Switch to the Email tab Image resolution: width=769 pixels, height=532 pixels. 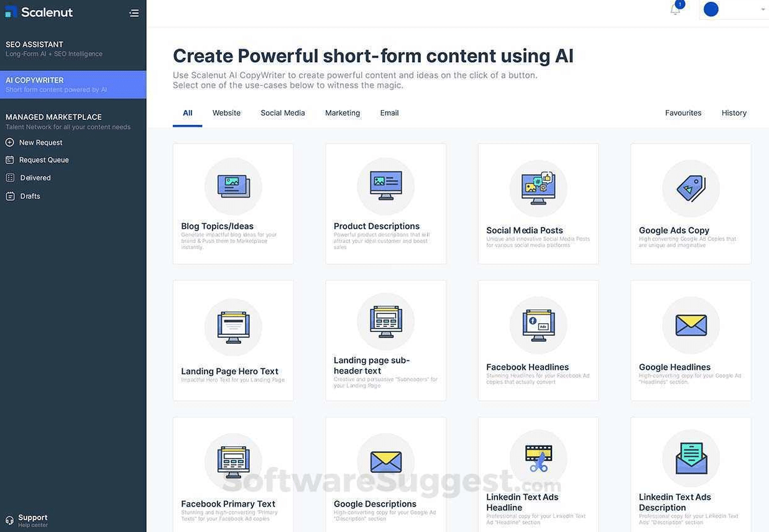click(x=390, y=113)
